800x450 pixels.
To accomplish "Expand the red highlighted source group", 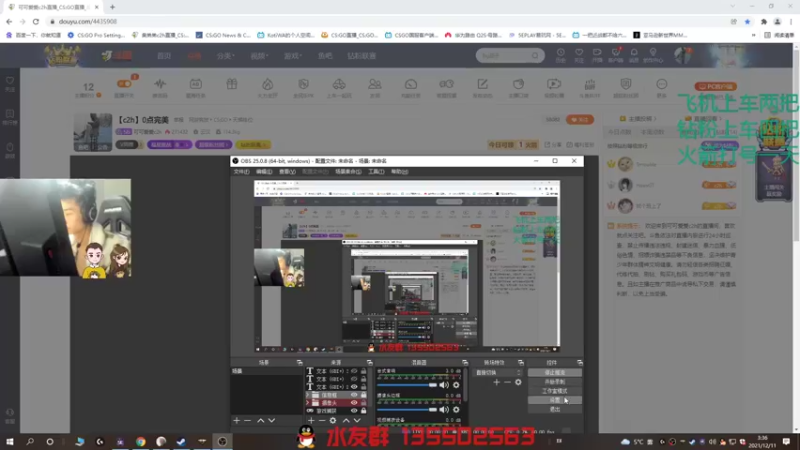I will point(308,403).
